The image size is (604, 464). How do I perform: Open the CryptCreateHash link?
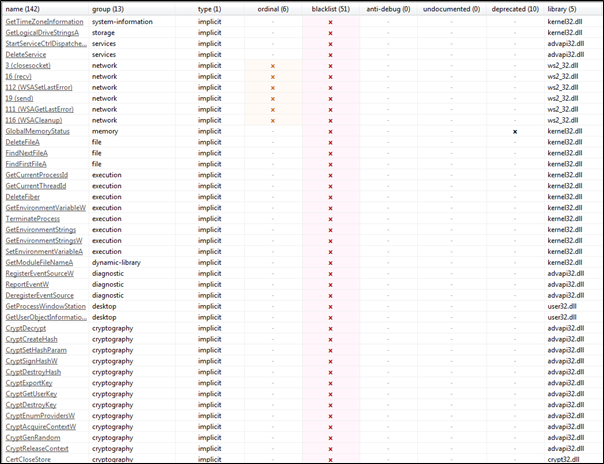[x=32, y=339]
